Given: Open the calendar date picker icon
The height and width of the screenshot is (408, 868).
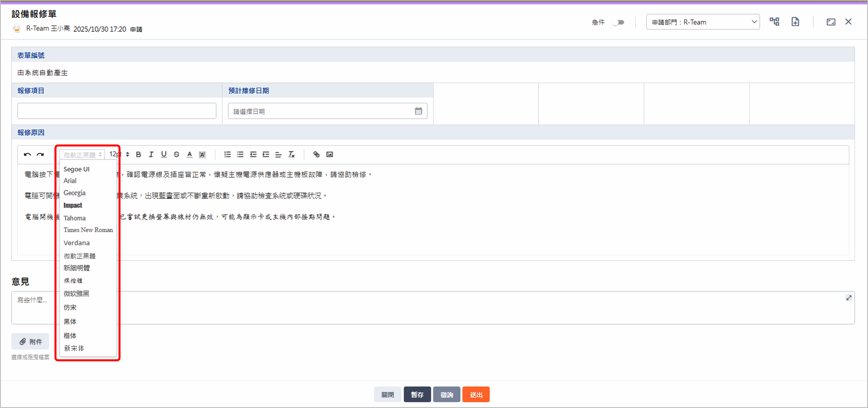Looking at the screenshot, I should point(418,111).
